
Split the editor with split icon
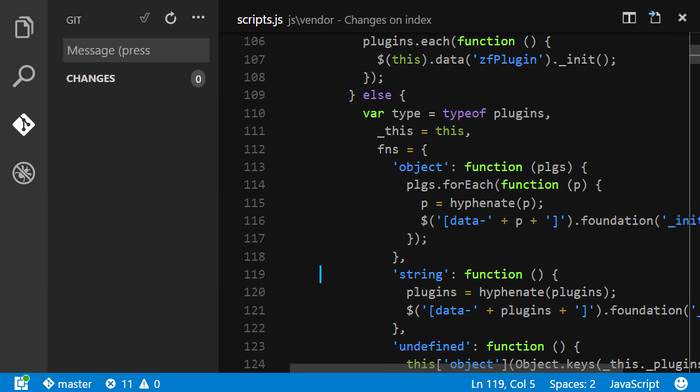pos(629,18)
